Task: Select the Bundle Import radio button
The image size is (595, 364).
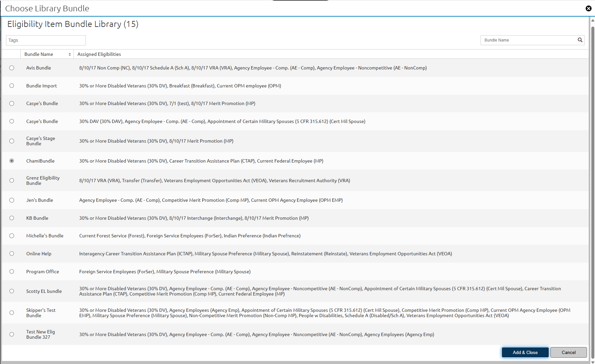Action: [12, 86]
